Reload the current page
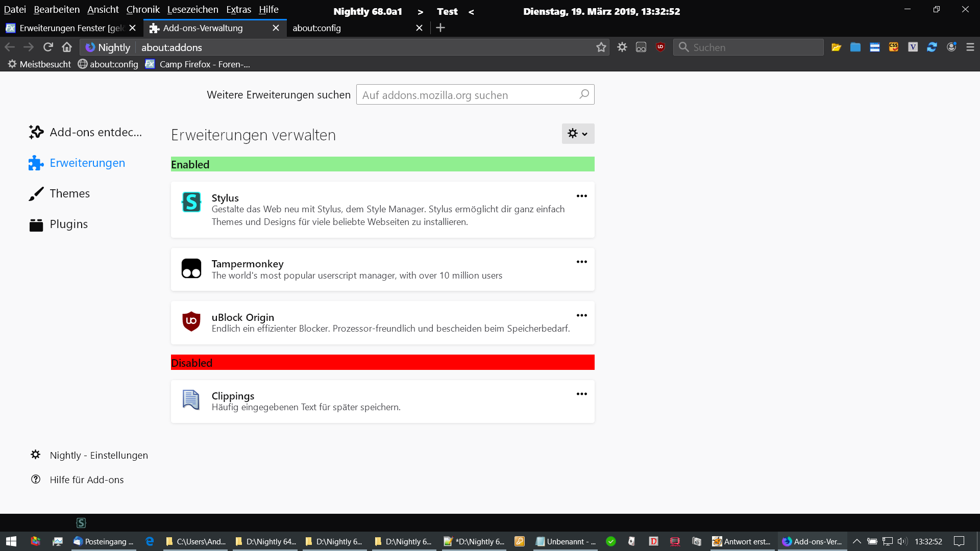This screenshot has height=551, width=980. click(x=48, y=47)
